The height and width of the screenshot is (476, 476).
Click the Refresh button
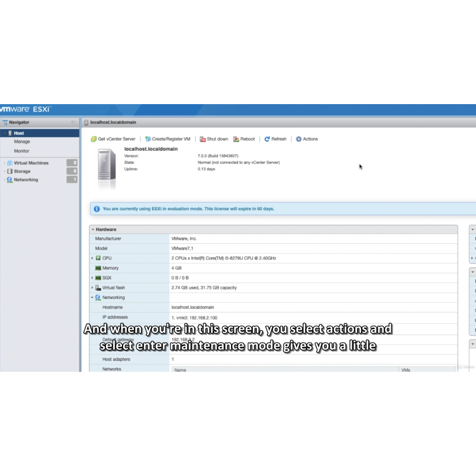[x=275, y=139]
